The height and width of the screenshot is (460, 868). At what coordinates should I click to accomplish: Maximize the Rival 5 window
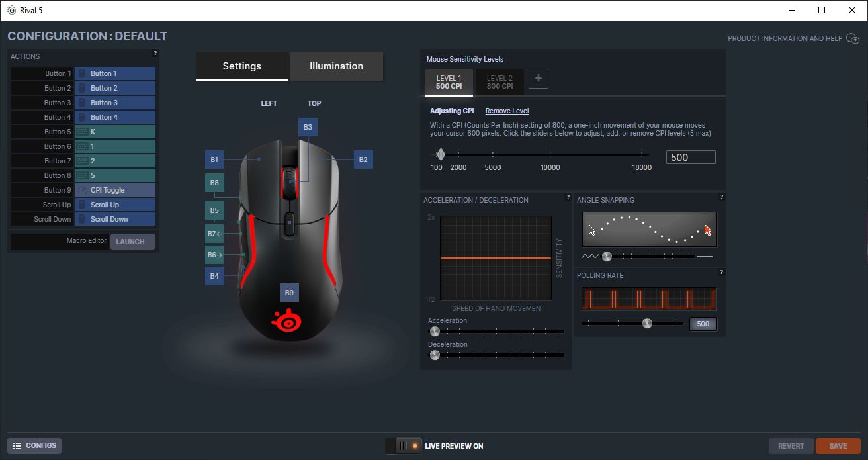tap(822, 10)
